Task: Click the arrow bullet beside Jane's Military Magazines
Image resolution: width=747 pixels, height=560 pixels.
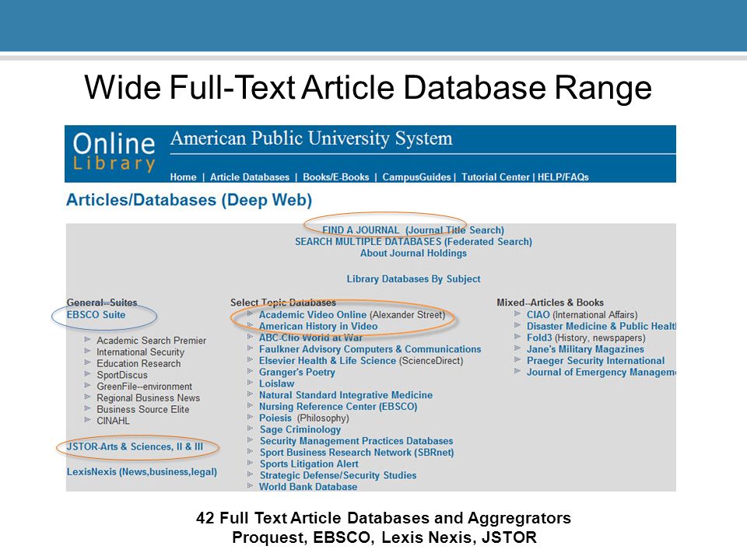Action: [518, 348]
